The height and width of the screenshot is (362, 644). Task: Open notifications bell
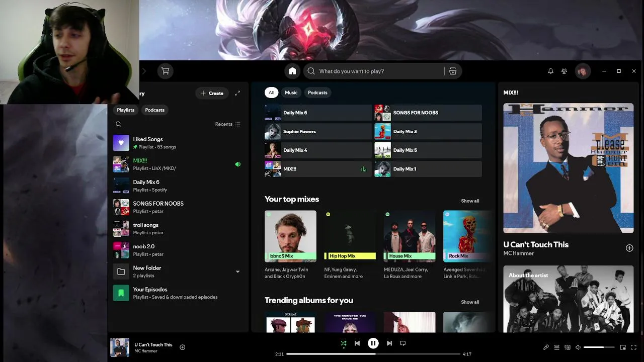(x=550, y=71)
